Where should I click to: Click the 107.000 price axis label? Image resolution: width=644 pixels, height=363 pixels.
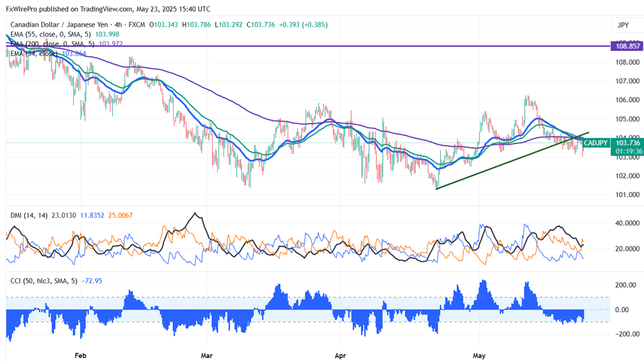[x=627, y=81]
